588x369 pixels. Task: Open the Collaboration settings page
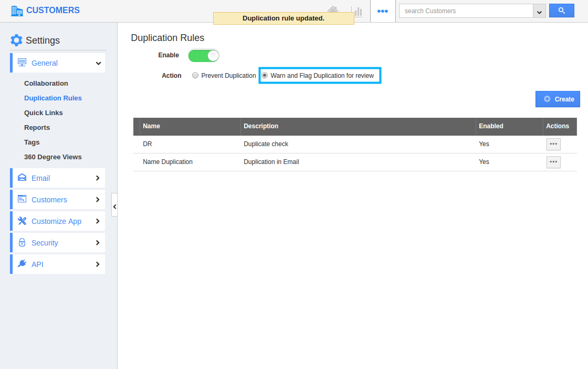(x=46, y=84)
